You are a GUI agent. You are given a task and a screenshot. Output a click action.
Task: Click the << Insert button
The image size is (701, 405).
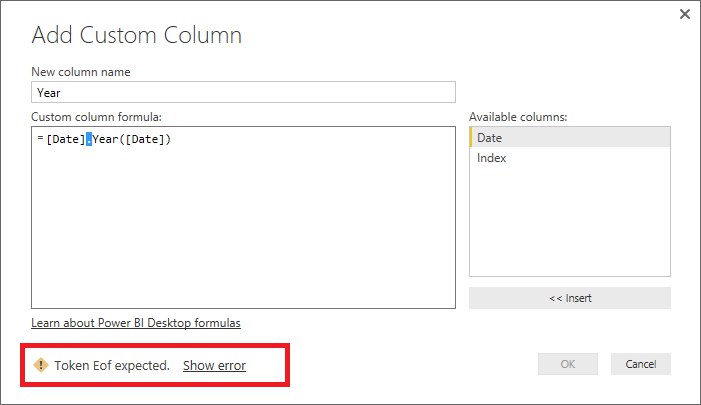pyautogui.click(x=570, y=298)
